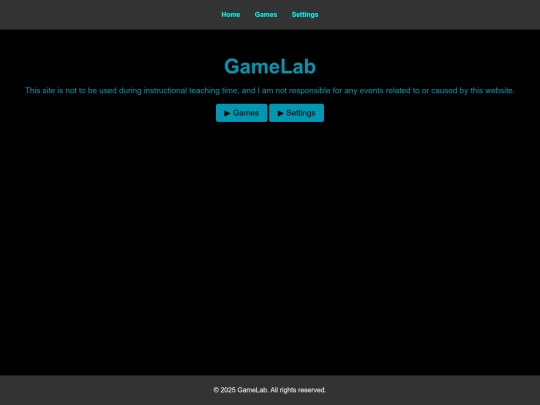Viewport: 540px width, 405px height.
Task: Click empty gray footer bar beside copyright text
Action: click(103, 390)
